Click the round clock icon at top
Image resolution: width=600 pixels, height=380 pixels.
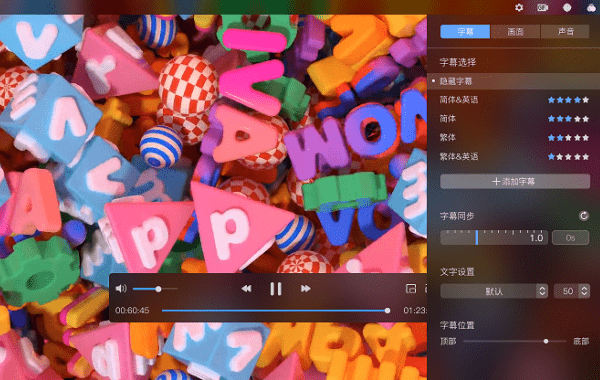567,7
